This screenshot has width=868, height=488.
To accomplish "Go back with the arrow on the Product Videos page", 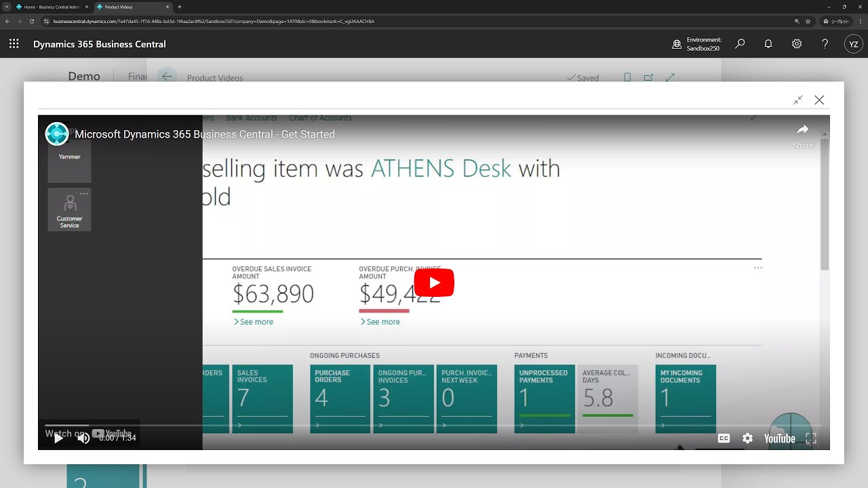I will (x=167, y=77).
